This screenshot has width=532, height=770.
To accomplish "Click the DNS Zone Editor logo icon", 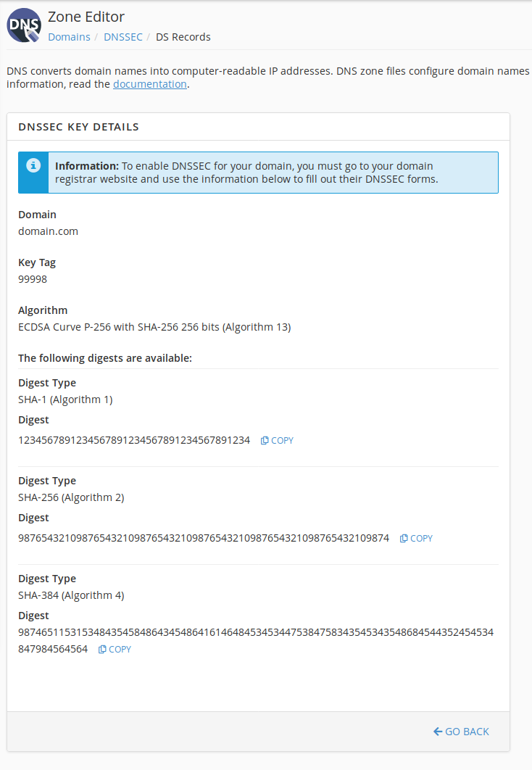I will [x=24, y=25].
